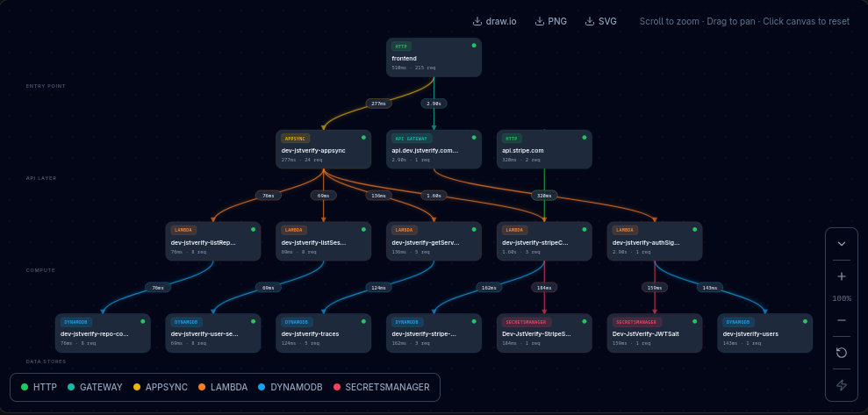Click the 184ms edge label
The width and height of the screenshot is (868, 415).
(x=544, y=287)
